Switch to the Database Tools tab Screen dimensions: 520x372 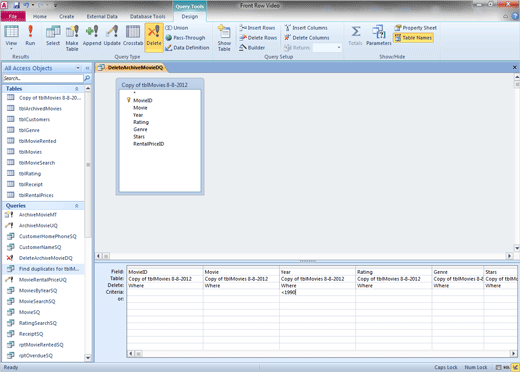148,16
